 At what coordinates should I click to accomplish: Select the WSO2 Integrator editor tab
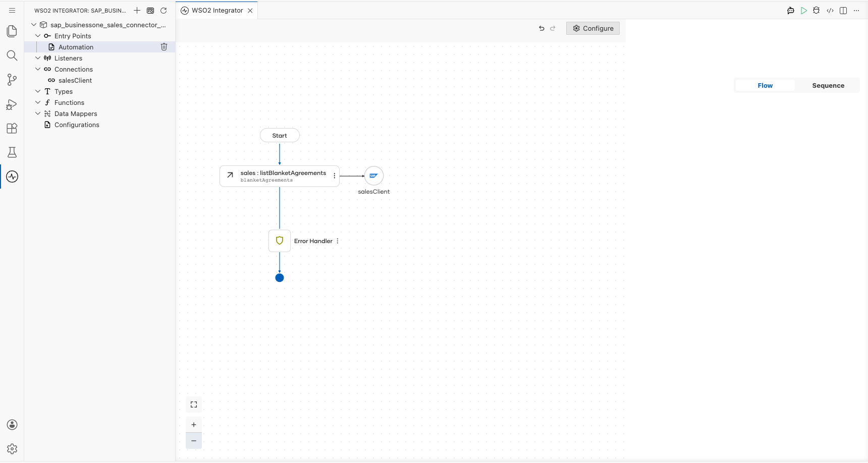[x=217, y=11]
